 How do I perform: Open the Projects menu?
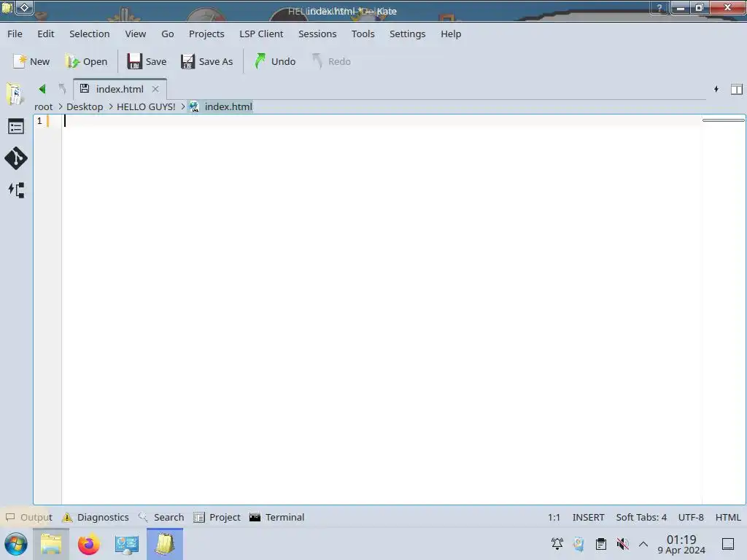pyautogui.click(x=206, y=34)
